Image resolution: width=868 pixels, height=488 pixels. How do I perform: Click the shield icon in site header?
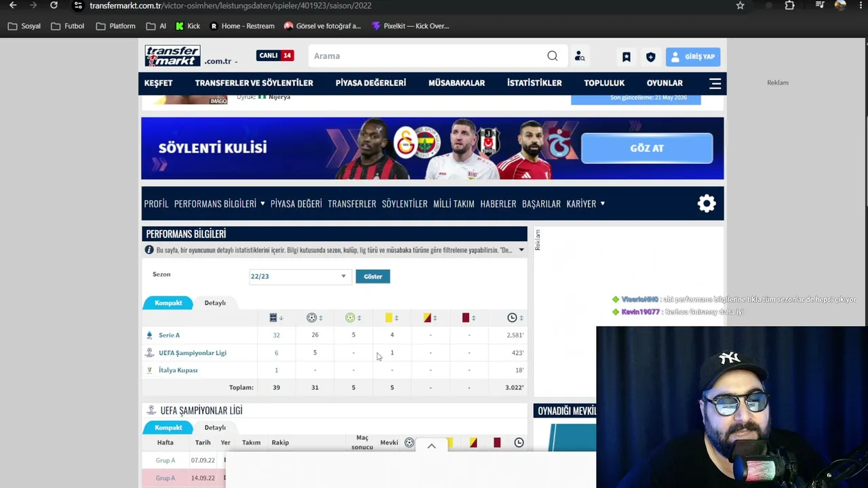point(651,57)
